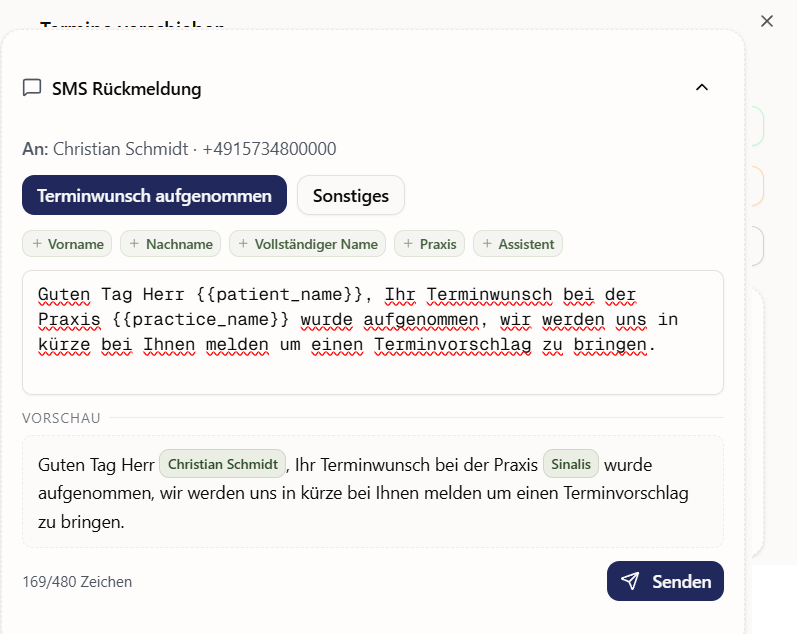
Task: Click into the SMS message text area
Action: [373, 333]
